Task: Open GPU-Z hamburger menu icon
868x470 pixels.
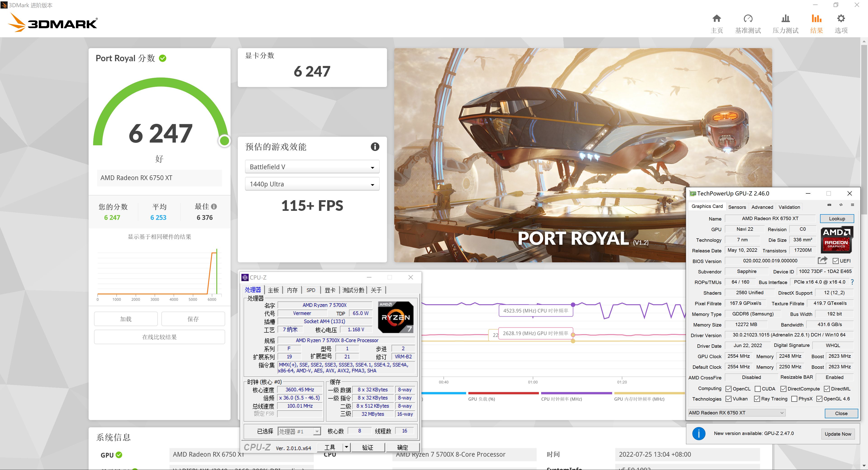Action: click(852, 205)
